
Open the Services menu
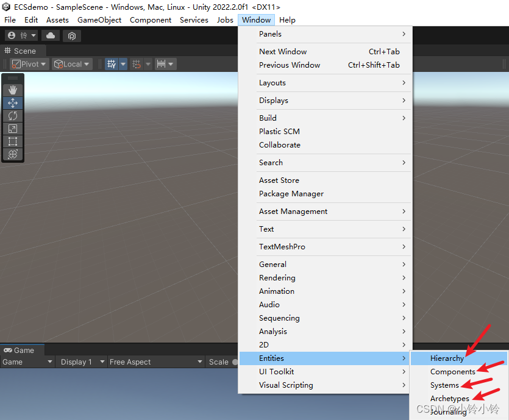click(x=194, y=20)
